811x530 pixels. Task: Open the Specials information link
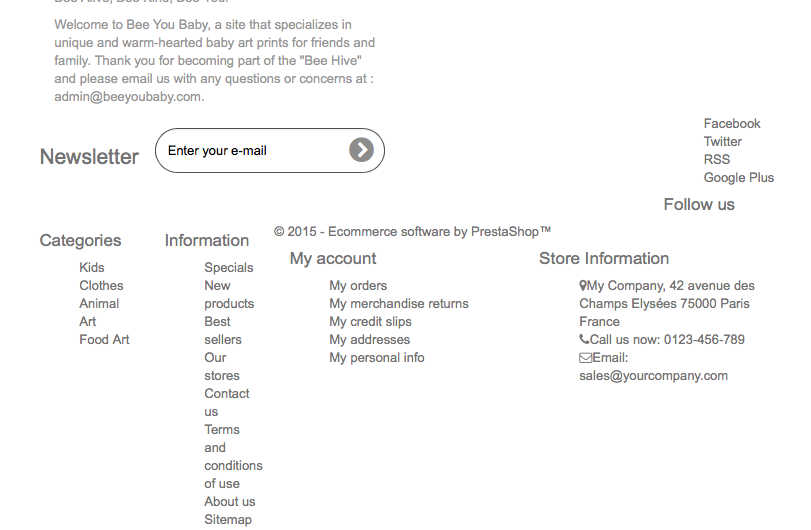228,268
